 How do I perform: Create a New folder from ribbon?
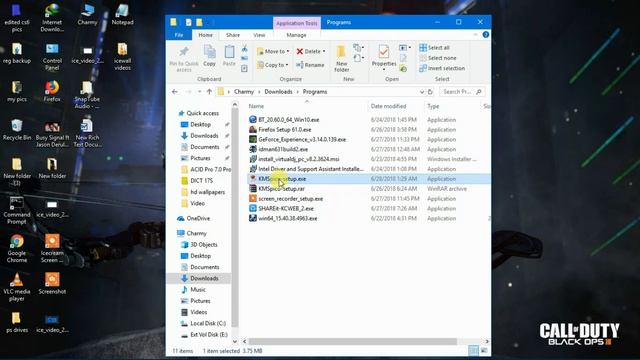pyautogui.click(x=342, y=59)
